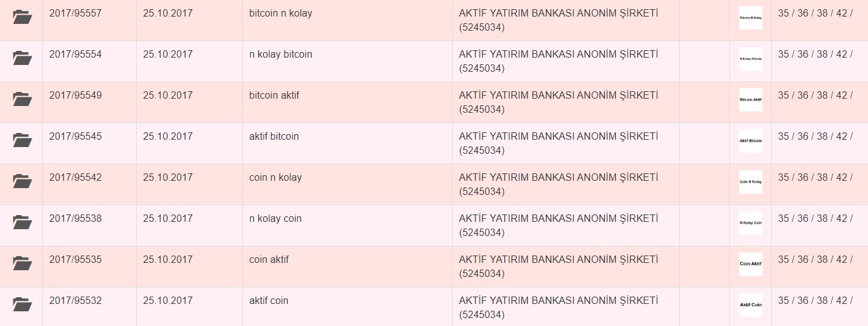Image resolution: width=868 pixels, height=326 pixels.
Task: Select application number 2017/95542
Action: click(x=75, y=177)
